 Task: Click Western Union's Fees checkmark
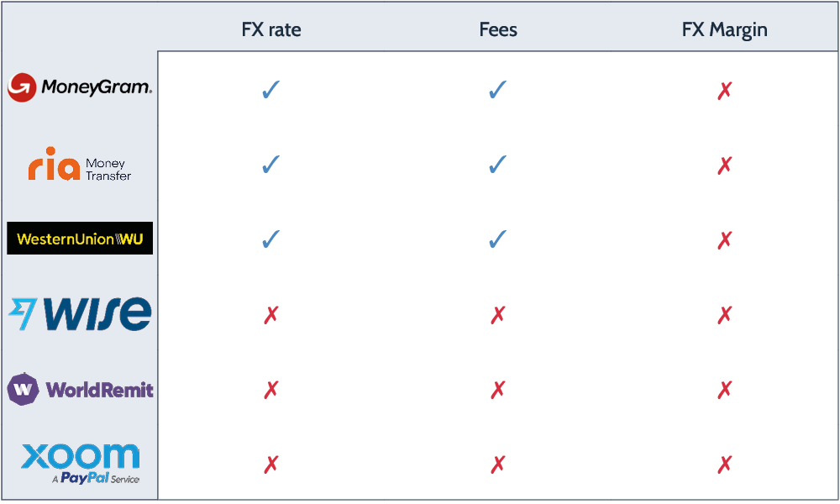pos(498,240)
